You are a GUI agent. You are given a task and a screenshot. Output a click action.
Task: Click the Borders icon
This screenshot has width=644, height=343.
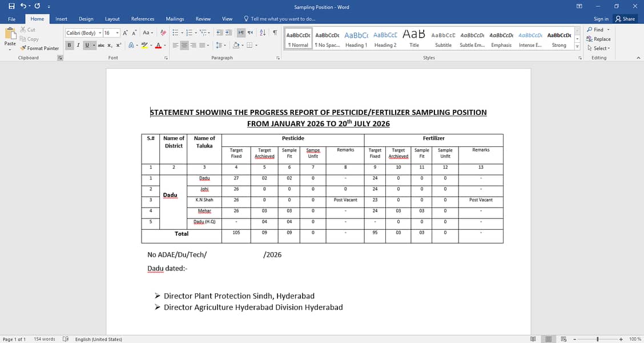[249, 45]
